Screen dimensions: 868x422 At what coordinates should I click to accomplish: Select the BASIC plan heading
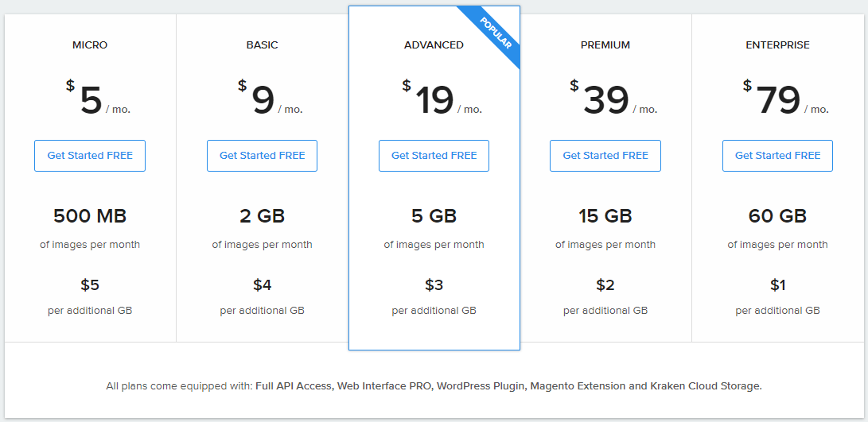(262, 45)
